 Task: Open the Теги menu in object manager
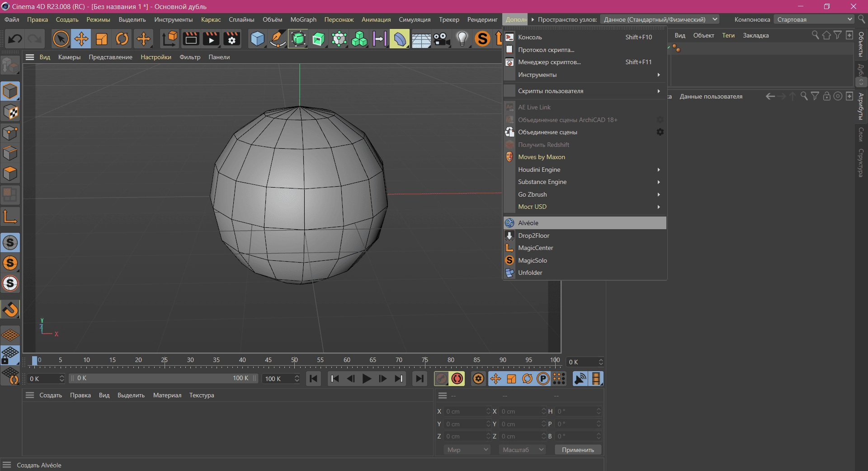728,35
